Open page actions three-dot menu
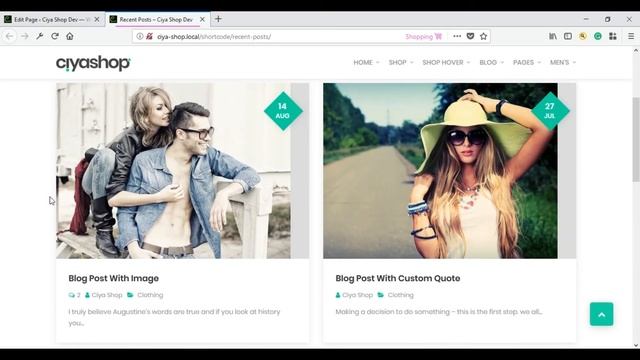Viewport: 640px width, 360px height. pyautogui.click(x=457, y=36)
